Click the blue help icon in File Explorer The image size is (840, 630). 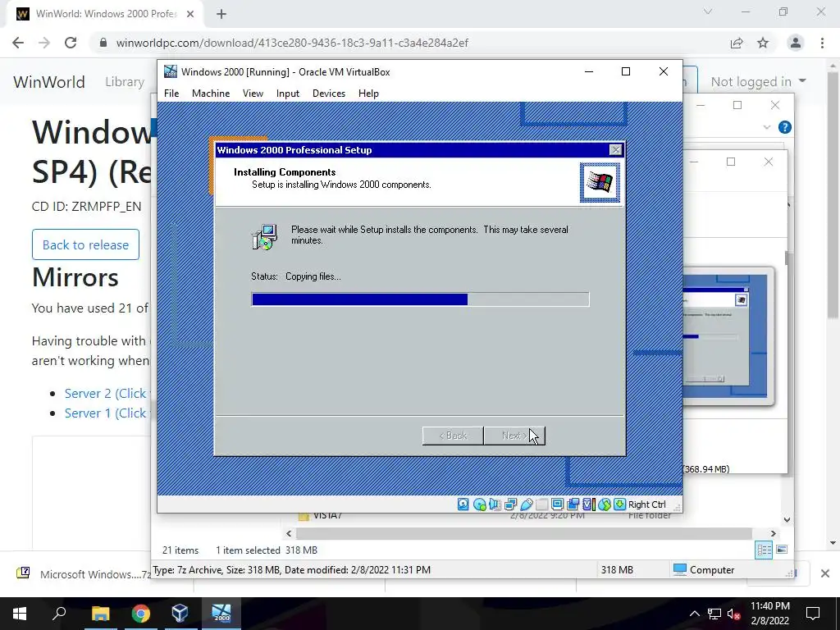coord(785,127)
